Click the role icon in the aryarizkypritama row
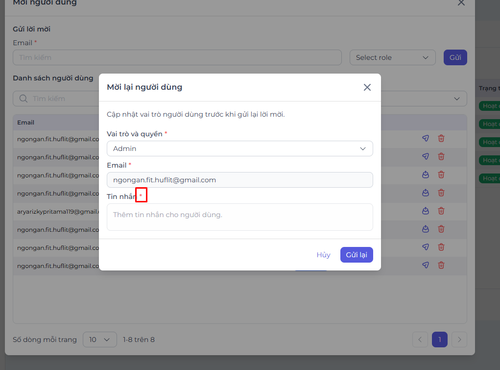This screenshot has height=370, width=500. 425,211
